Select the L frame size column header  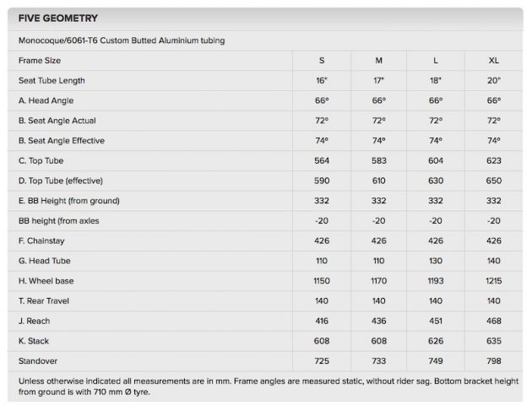(x=436, y=61)
